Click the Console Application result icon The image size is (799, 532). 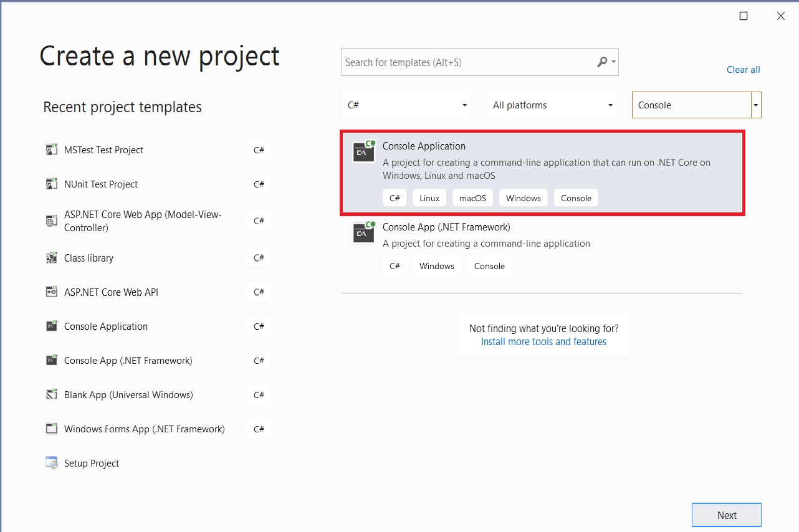(x=364, y=151)
